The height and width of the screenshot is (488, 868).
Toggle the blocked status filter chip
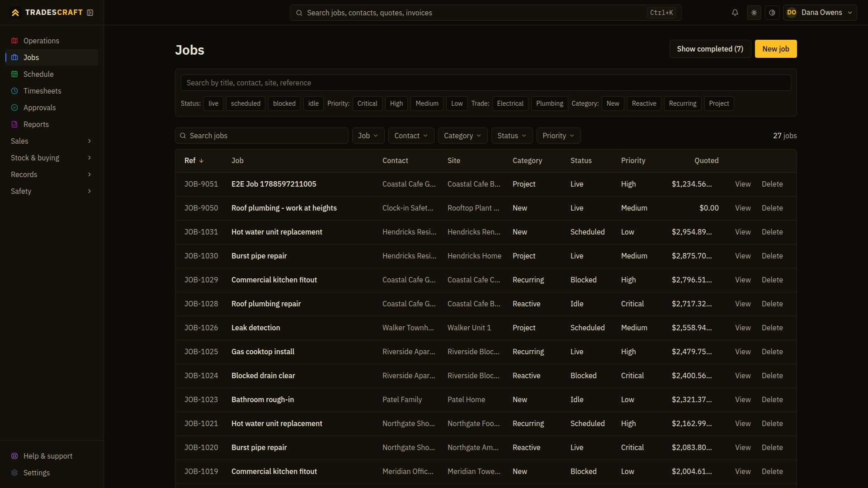(x=284, y=103)
